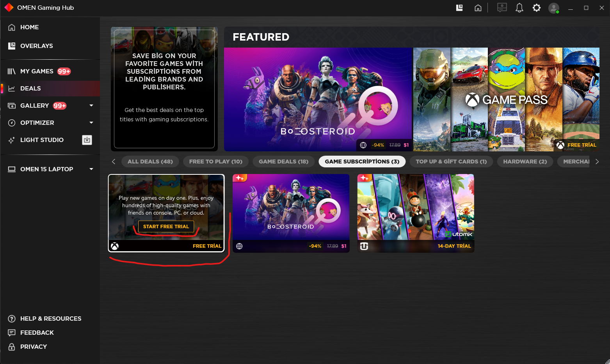This screenshot has width=610, height=364.
Task: Open HELP & RESOURCES link
Action: pyautogui.click(x=51, y=319)
